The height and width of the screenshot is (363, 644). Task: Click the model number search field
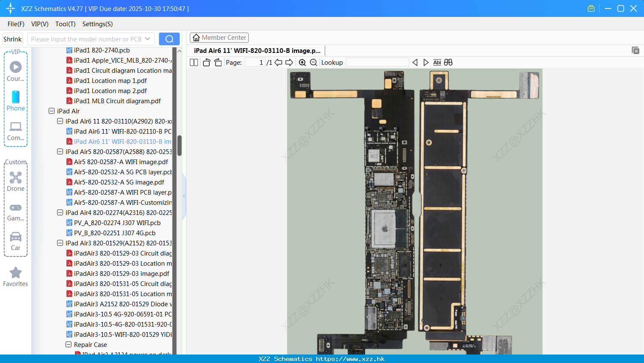coord(86,39)
